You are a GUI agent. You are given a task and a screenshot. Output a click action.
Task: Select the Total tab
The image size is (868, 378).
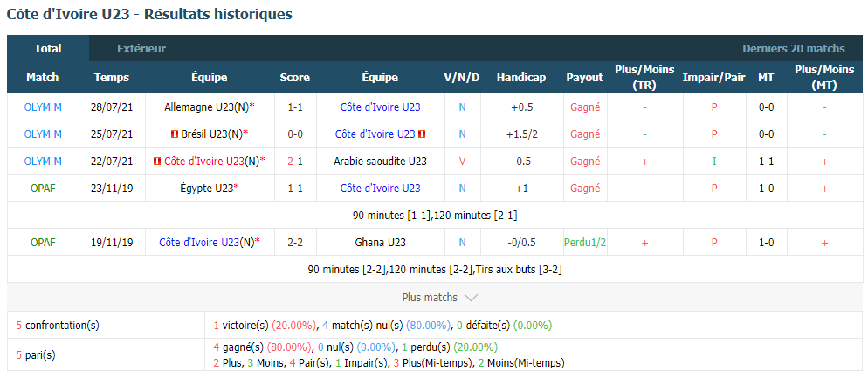click(48, 49)
